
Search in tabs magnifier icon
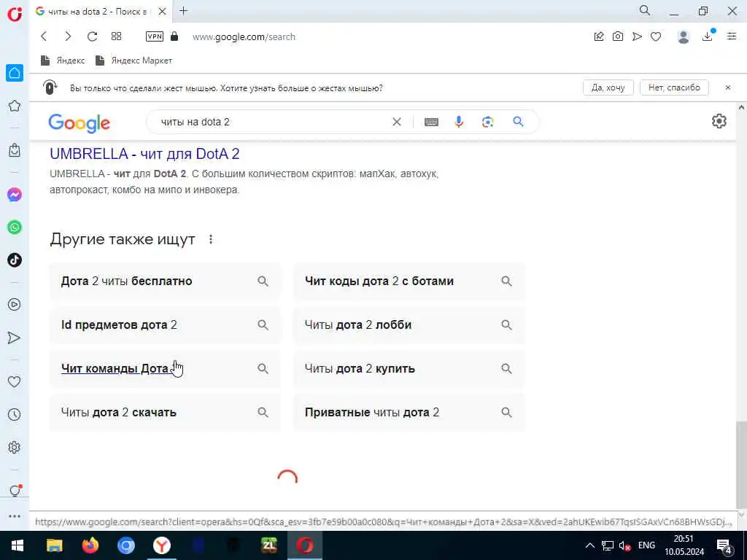(645, 10)
